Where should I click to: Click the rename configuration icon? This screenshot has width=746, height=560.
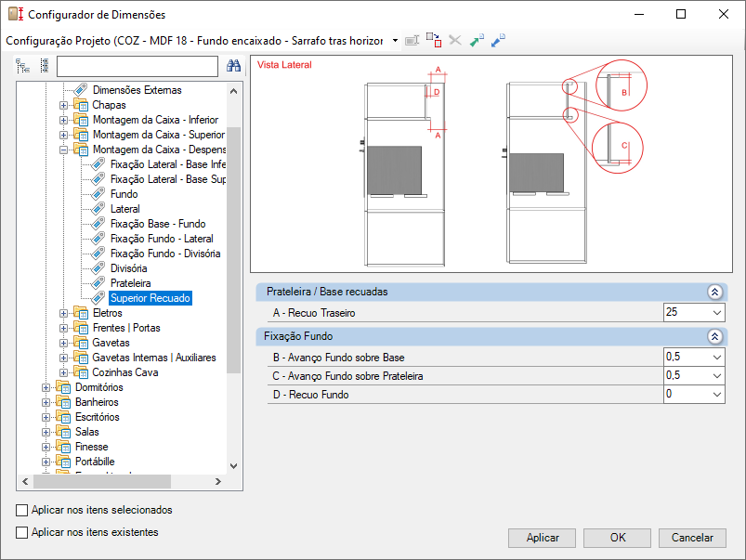pyautogui.click(x=412, y=41)
